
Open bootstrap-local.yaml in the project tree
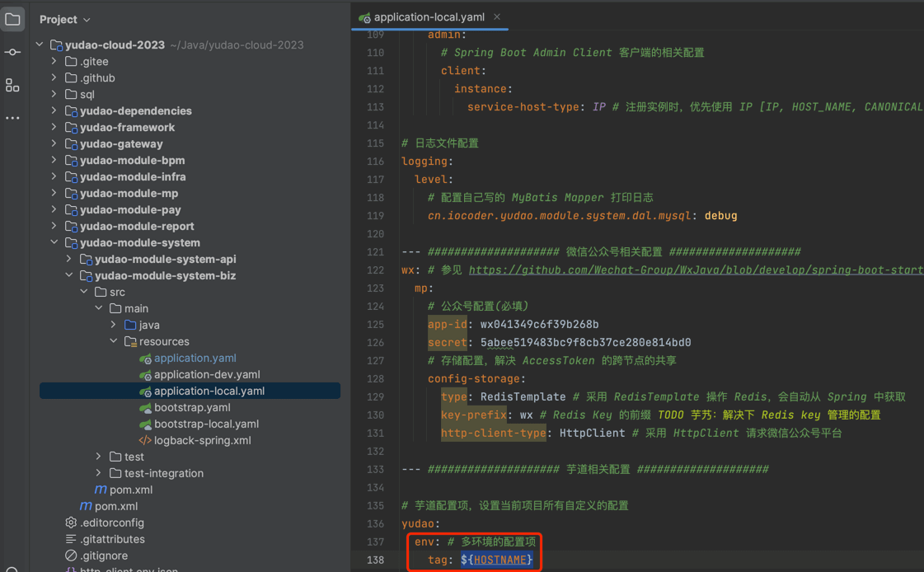(206, 424)
